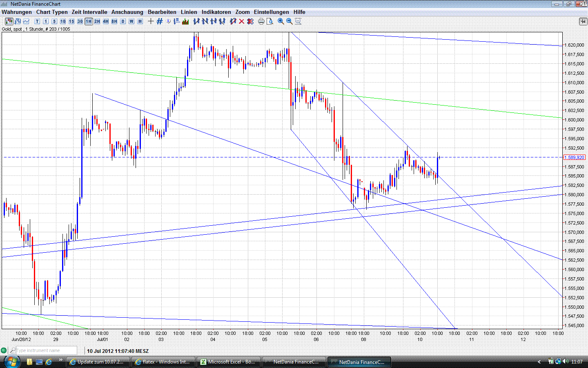Screen dimensions: 588x368
Task: Click the red X delete-line icon
Action: 241,21
